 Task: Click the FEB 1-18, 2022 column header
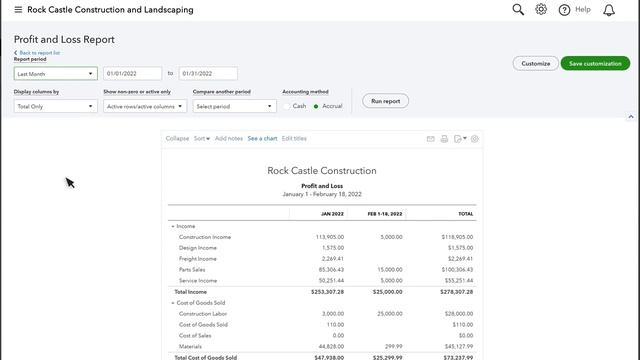384,214
